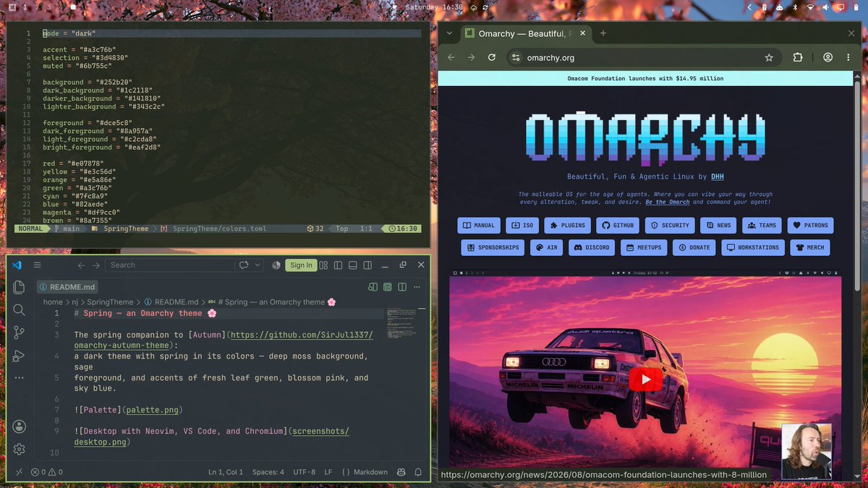Open the Copilot chat icon in VS Code title bar
Image resolution: width=868 pixels, height=488 pixels.
pyautogui.click(x=244, y=265)
